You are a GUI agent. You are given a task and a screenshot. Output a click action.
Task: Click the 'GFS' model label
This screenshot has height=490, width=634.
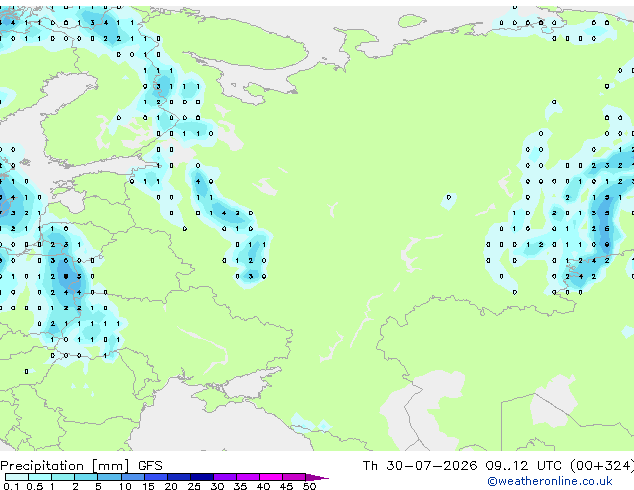150,466
